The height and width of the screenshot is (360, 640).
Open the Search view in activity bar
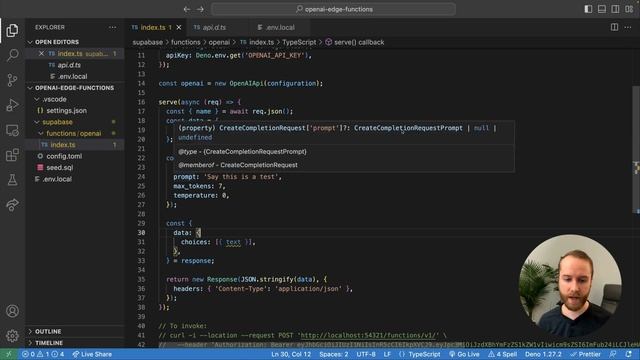click(x=12, y=55)
